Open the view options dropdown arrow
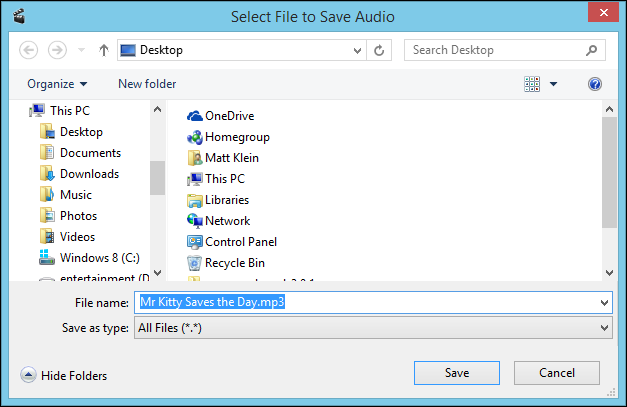Viewport: 627px width, 407px height. pyautogui.click(x=553, y=85)
